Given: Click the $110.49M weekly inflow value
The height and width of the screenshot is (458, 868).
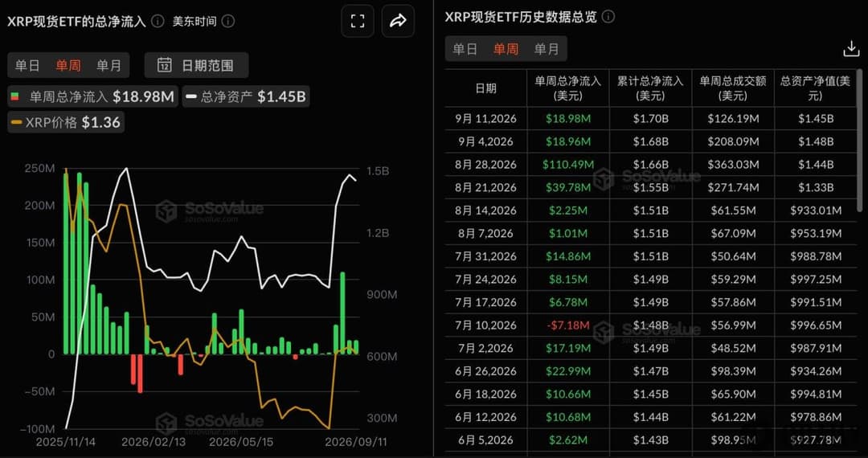Looking at the screenshot, I should (568, 164).
